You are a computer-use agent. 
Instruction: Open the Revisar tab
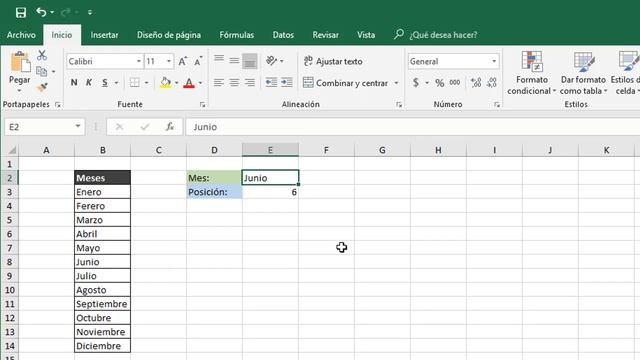pos(325,35)
